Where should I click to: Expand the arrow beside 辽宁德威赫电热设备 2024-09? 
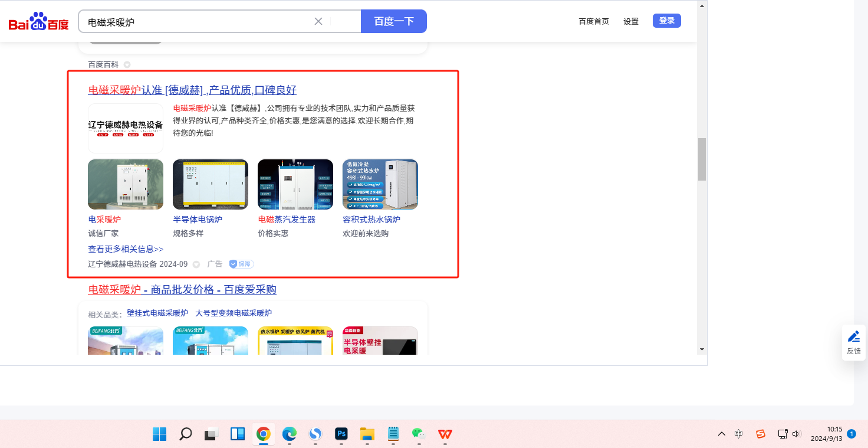(196, 264)
